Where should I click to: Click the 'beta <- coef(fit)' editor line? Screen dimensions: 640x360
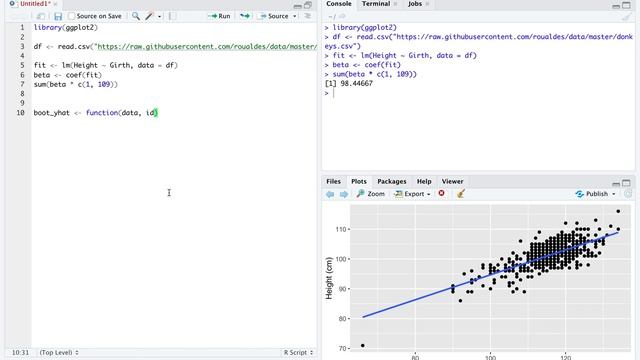coord(67,75)
